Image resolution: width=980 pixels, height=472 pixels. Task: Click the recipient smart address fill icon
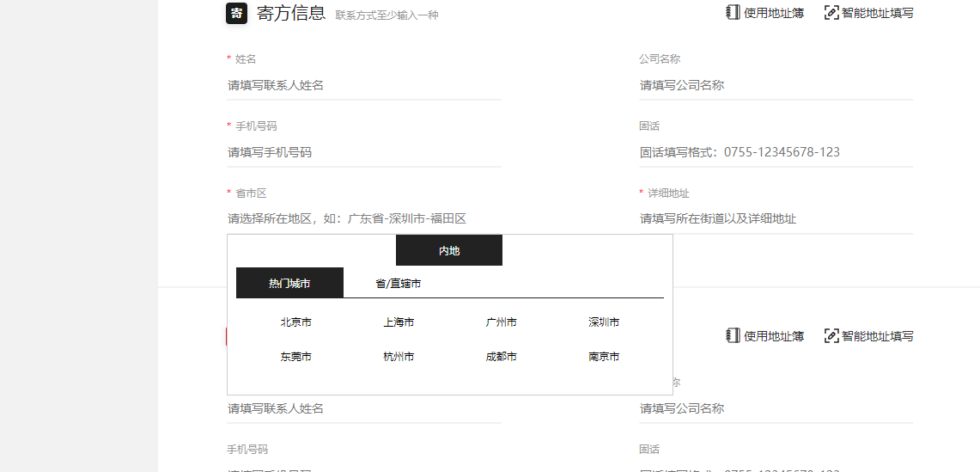tap(831, 336)
